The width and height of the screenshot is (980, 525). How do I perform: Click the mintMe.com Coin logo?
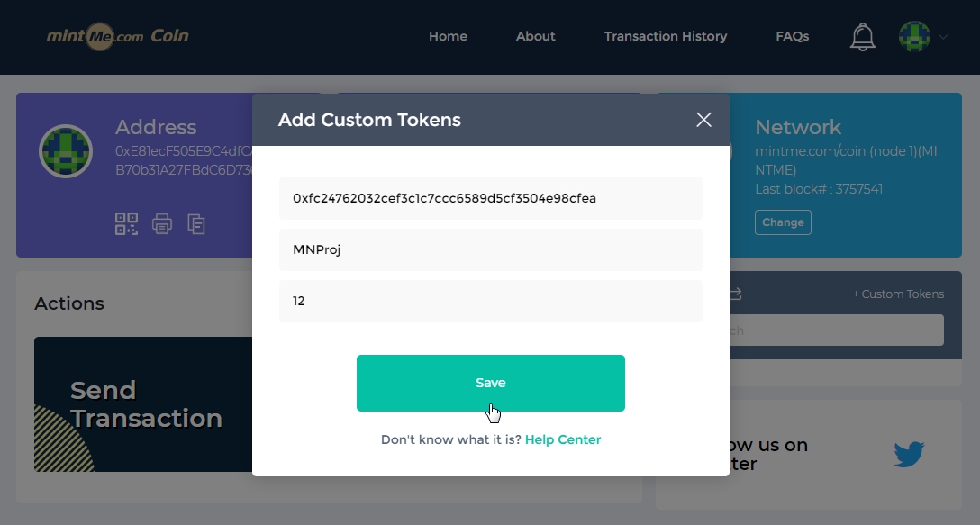tap(118, 36)
